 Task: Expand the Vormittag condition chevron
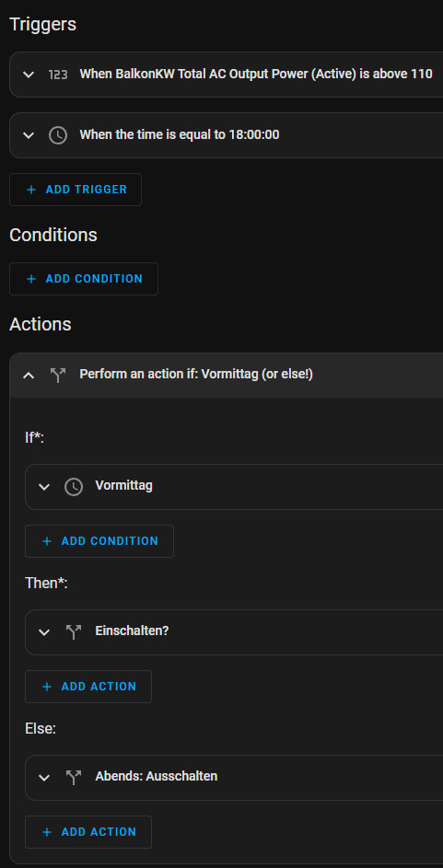click(x=44, y=487)
